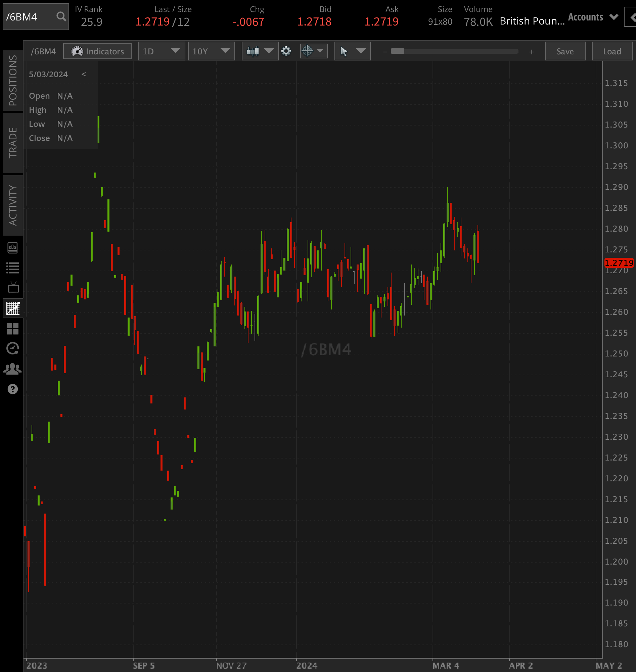Open the clock-with-arrow sidebar icon
Image resolution: width=636 pixels, height=672 pixels.
(x=12, y=348)
